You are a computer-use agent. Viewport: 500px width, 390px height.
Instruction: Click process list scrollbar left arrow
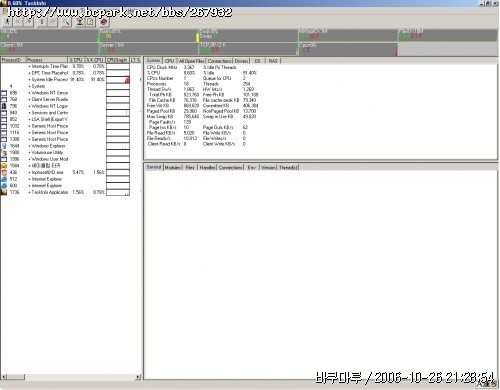(x=4, y=377)
